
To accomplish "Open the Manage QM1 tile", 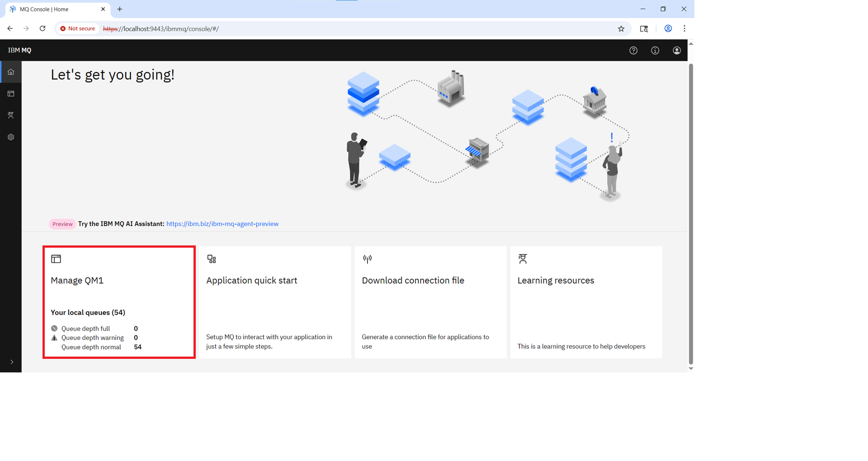I will [x=119, y=302].
